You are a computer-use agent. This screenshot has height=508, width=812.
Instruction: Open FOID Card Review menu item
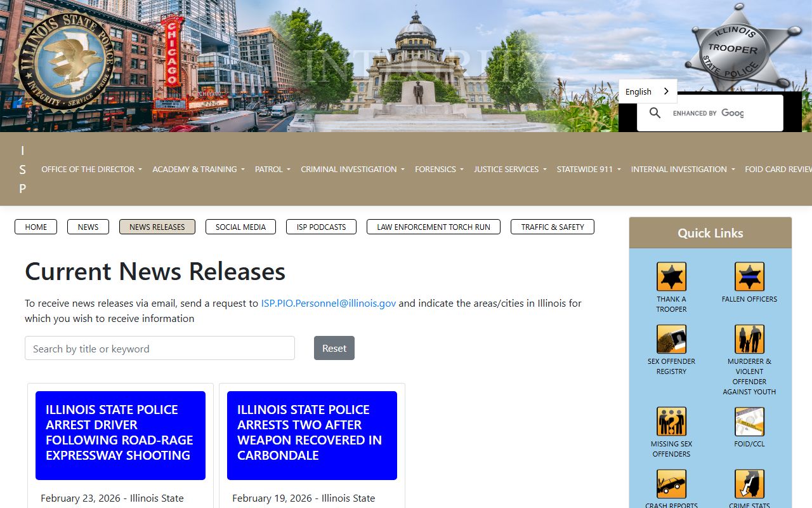click(x=778, y=169)
